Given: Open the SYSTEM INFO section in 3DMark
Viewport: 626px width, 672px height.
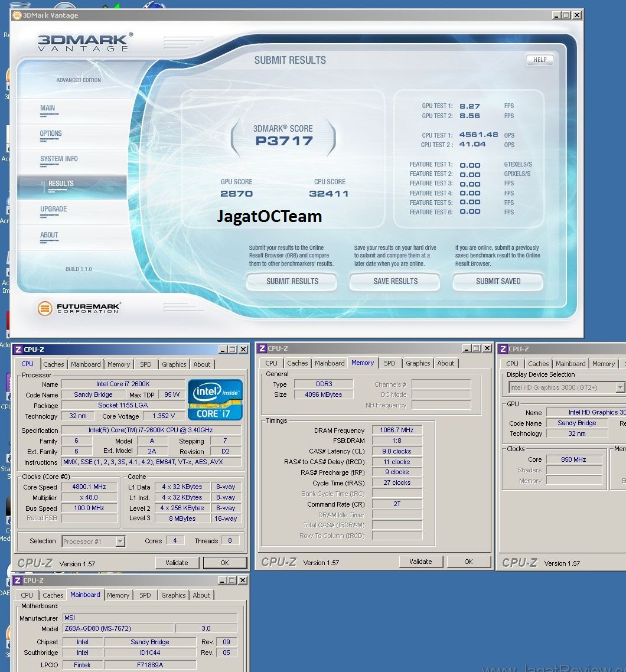Looking at the screenshot, I should [59, 159].
